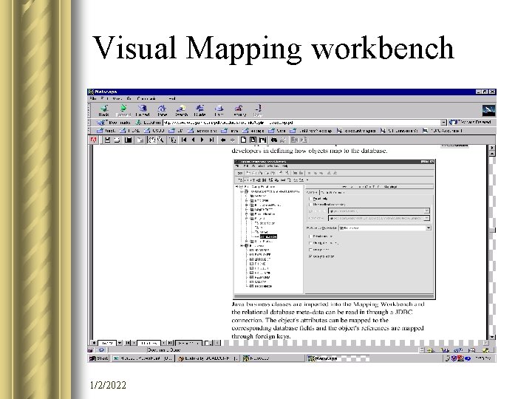Viewport: 532px width, 399px height.
Task: Toggle the checked bottom checkbox in workbench
Action: 310,256
